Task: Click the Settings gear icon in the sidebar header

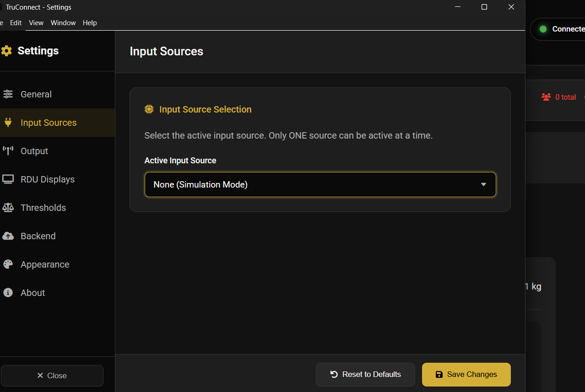Action: [x=6, y=51]
